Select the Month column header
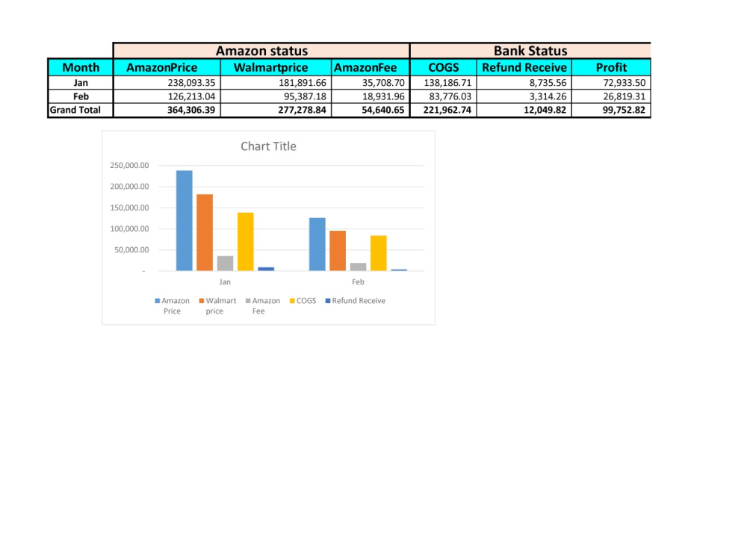This screenshot has width=747, height=560. [81, 68]
